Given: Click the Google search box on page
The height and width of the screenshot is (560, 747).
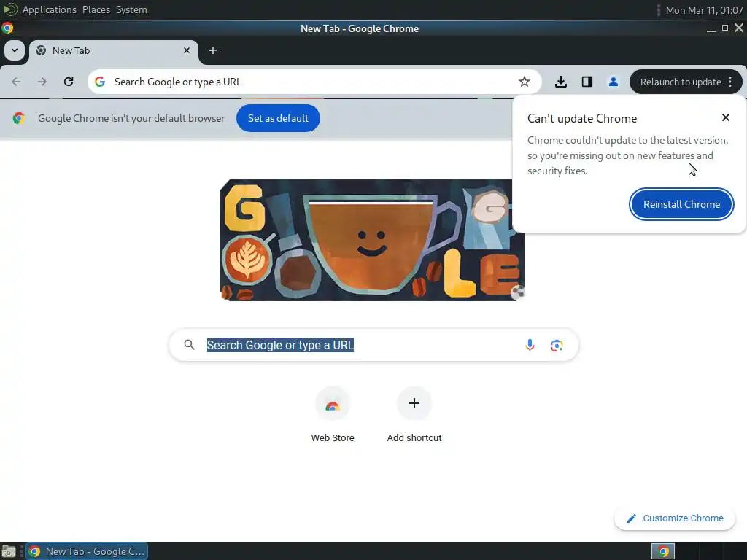Looking at the screenshot, I should (x=373, y=345).
